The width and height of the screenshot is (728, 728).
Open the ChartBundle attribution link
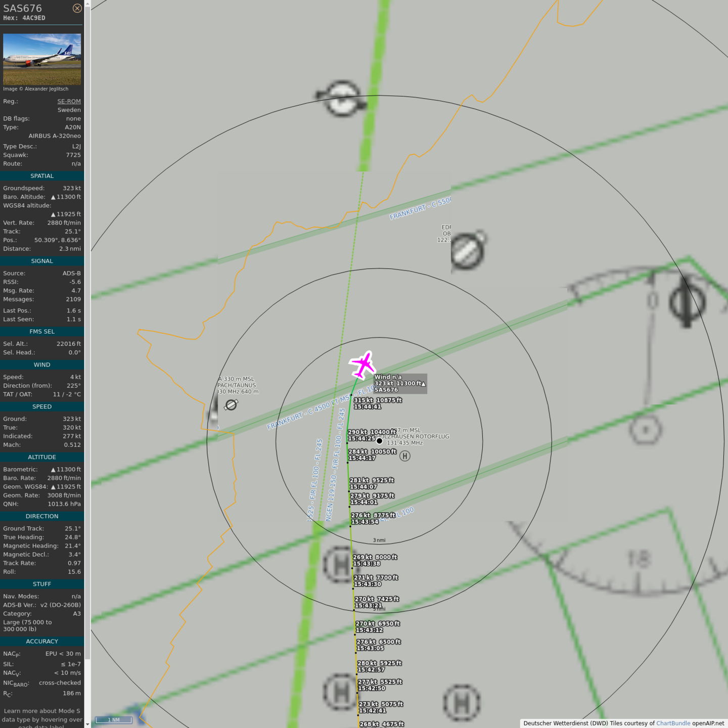(673, 723)
